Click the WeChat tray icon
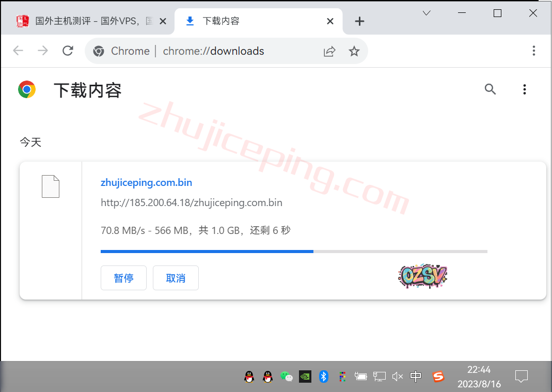552x392 pixels. (286, 377)
